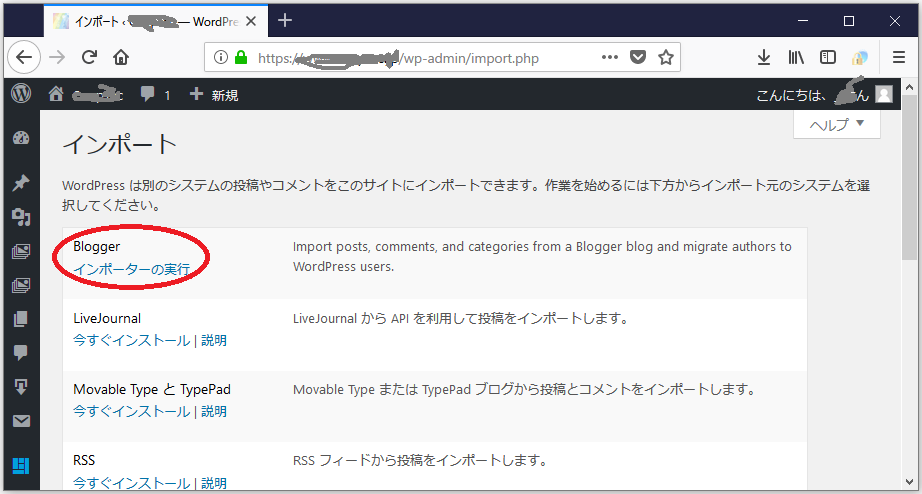Click the envelope icon in sidebar
The image size is (922, 494).
(21, 421)
